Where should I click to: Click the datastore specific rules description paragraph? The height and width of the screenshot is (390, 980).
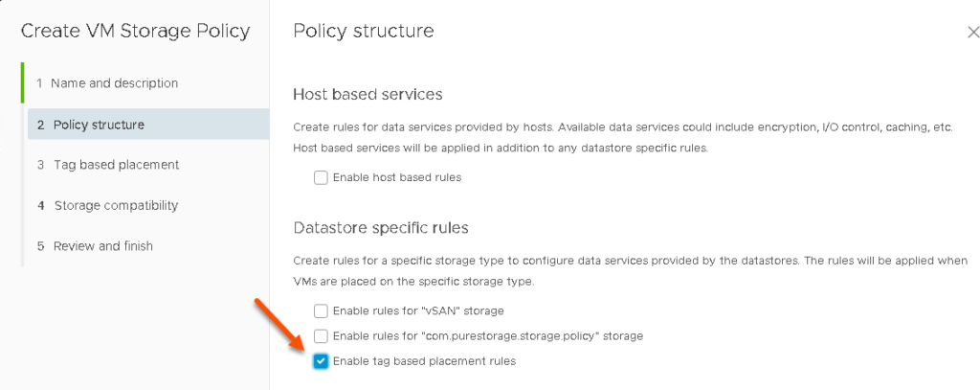630,271
